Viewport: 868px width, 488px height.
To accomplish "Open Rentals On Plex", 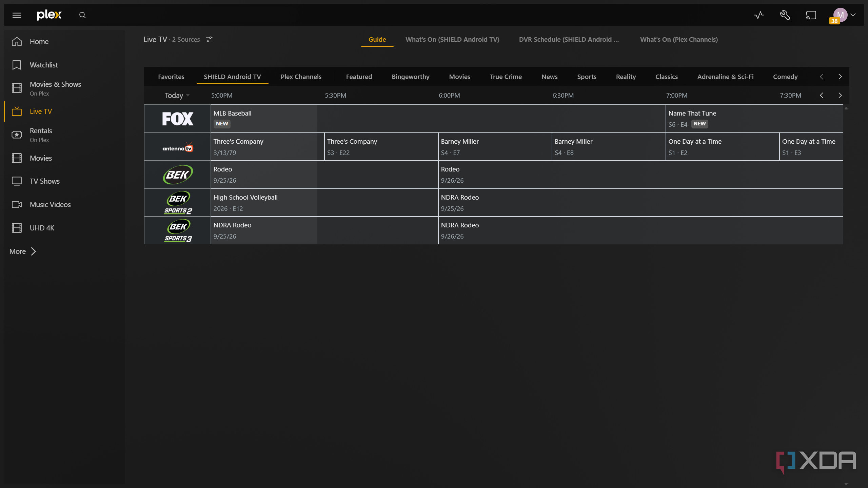I will [x=41, y=135].
